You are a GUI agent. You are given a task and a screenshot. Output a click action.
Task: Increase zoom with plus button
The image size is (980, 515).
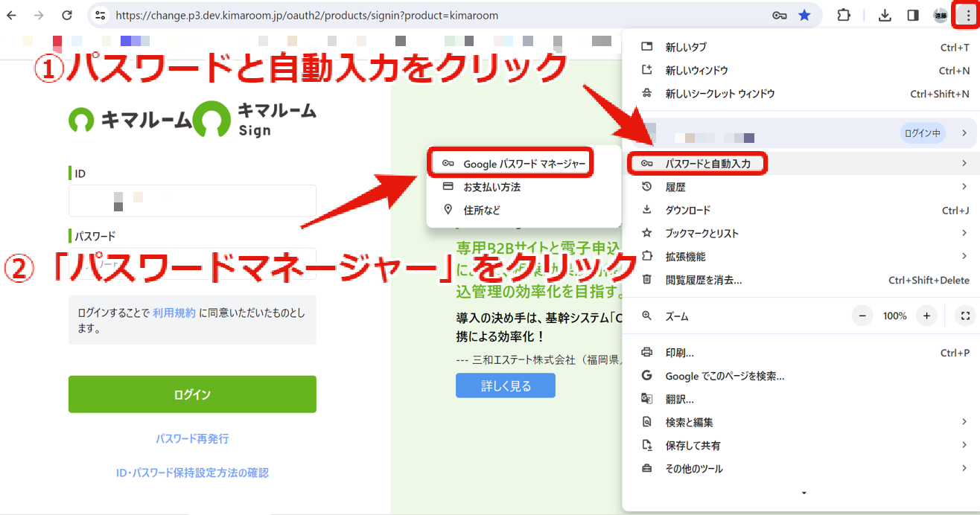(x=926, y=316)
